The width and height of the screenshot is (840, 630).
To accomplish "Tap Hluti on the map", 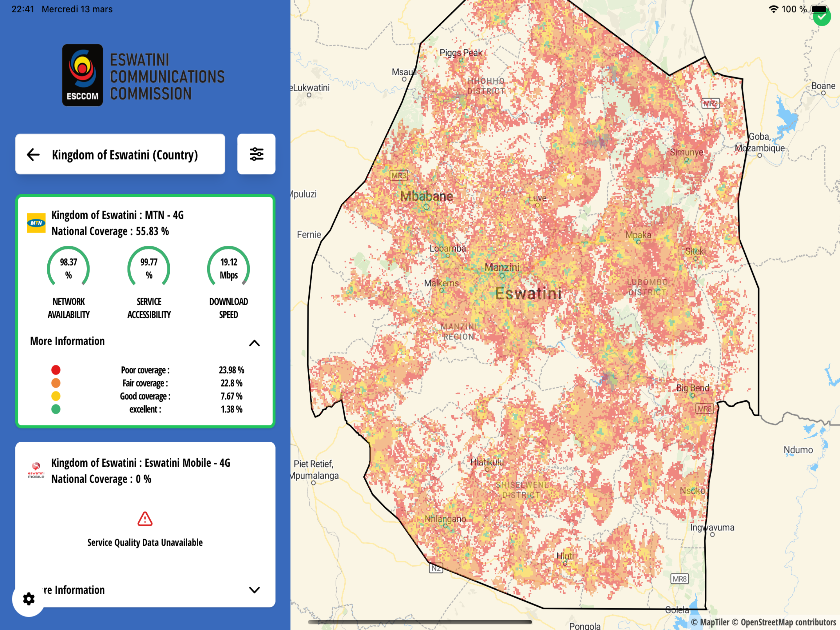I will [565, 556].
